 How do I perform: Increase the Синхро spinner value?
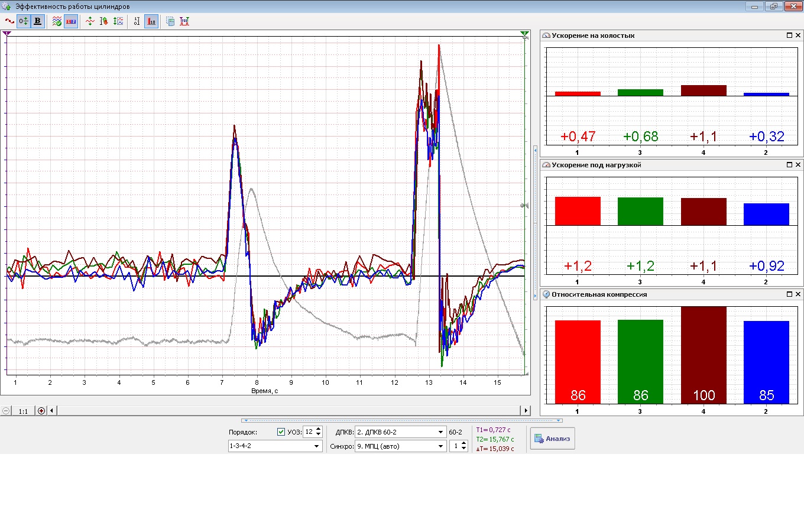[x=464, y=443]
